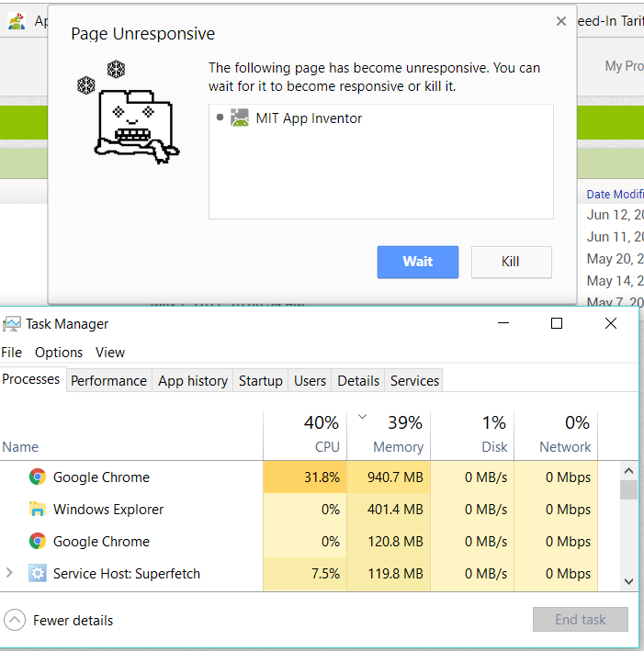
Task: Select the Google Chrome row using 940.7 MB
Action: coord(299,477)
